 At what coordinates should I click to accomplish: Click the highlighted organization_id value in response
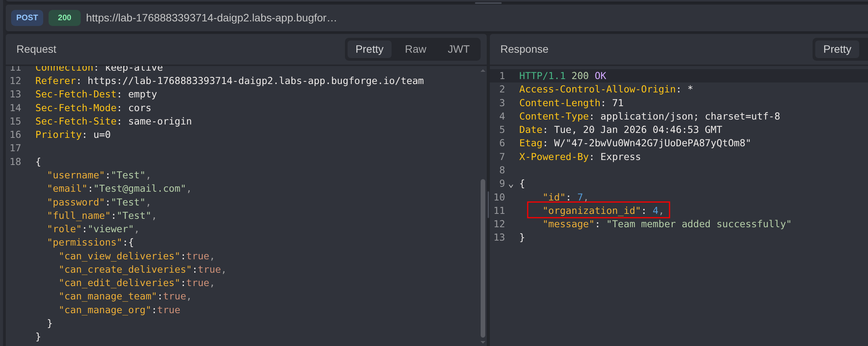point(655,210)
